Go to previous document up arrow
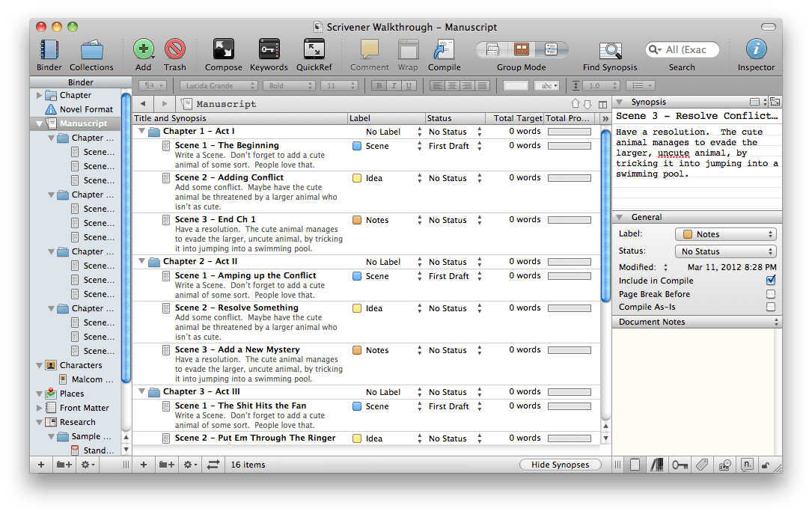 pos(576,103)
